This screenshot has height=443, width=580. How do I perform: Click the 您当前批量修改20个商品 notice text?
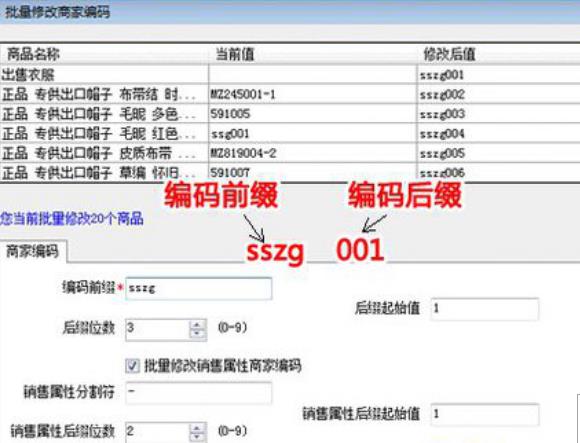(x=72, y=219)
